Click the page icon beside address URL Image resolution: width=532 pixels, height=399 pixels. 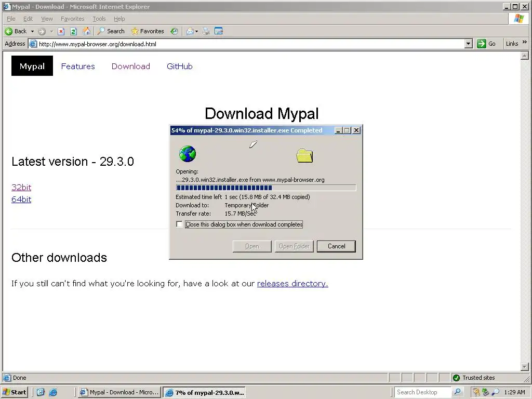tap(33, 44)
